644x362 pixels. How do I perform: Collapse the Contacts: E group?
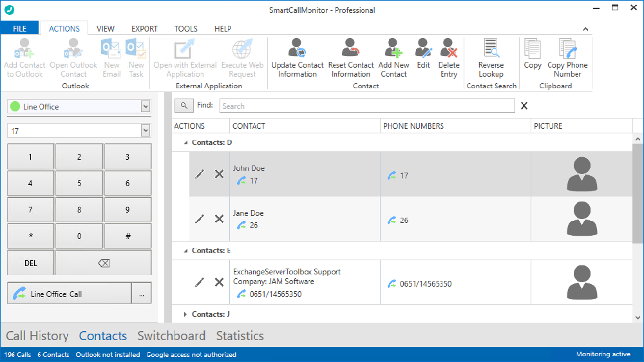click(185, 251)
